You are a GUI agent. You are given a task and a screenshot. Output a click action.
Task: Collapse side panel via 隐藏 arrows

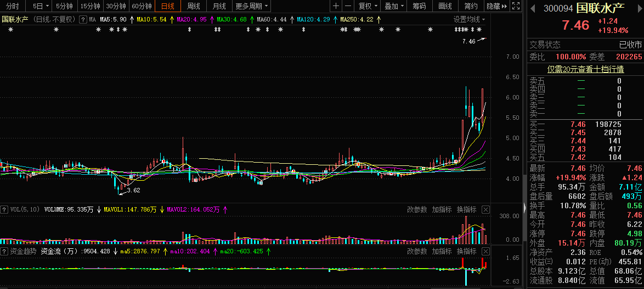pos(497,5)
